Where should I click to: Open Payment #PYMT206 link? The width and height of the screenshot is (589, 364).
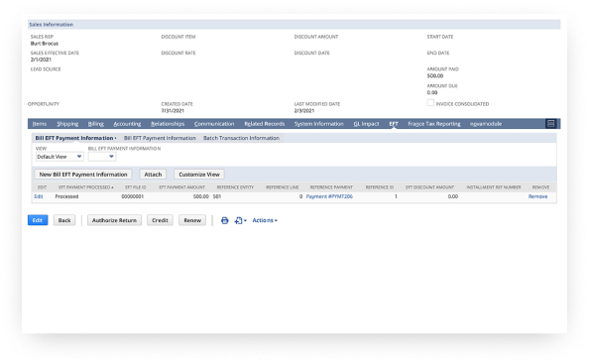pyautogui.click(x=329, y=196)
